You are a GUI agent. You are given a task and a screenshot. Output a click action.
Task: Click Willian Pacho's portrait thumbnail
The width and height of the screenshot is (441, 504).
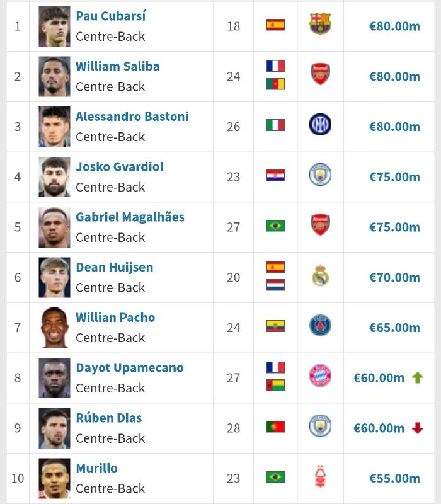point(54,328)
